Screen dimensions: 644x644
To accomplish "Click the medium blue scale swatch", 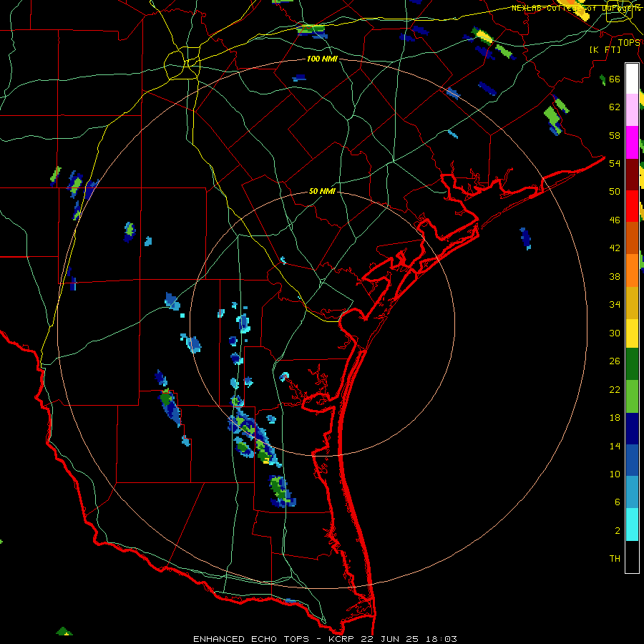I will tap(632, 460).
